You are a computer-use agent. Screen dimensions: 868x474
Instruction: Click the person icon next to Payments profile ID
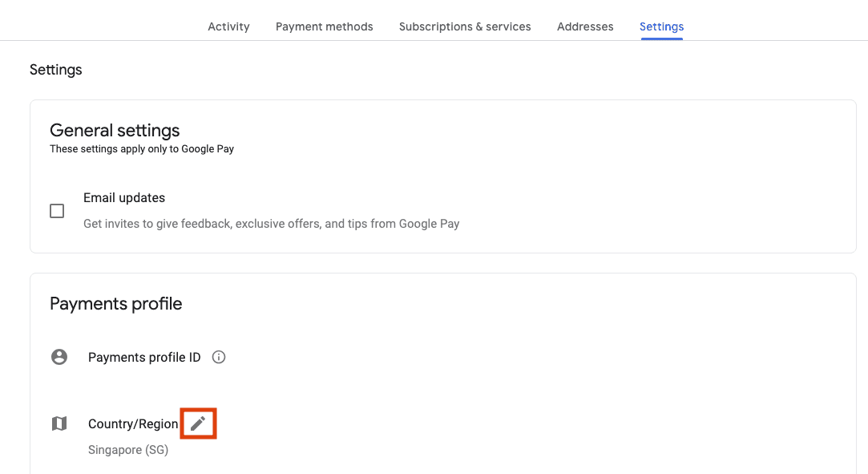coord(59,357)
